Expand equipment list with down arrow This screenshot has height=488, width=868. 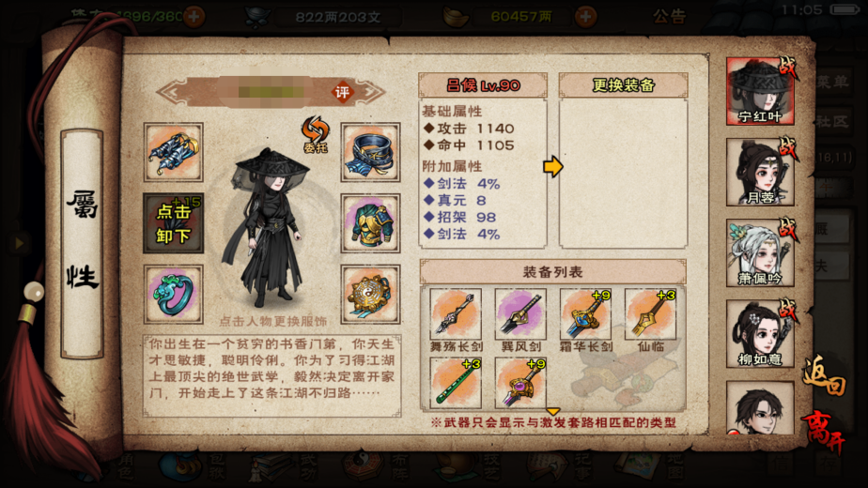click(553, 411)
